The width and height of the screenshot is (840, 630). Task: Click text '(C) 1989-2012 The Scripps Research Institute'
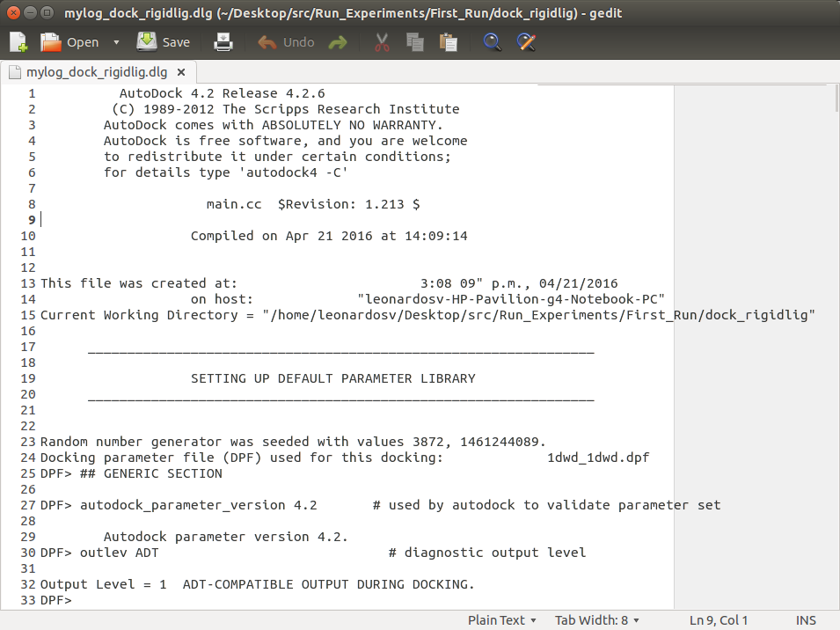pyautogui.click(x=286, y=109)
